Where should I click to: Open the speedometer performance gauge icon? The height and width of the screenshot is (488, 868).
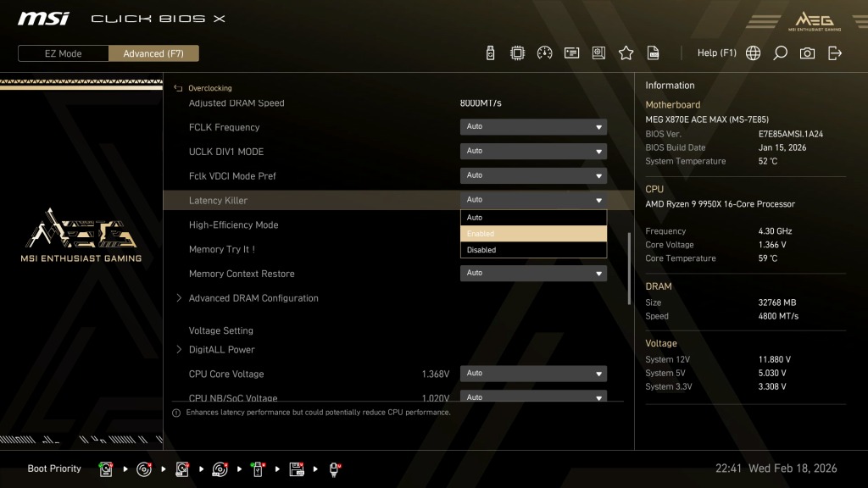pos(544,53)
